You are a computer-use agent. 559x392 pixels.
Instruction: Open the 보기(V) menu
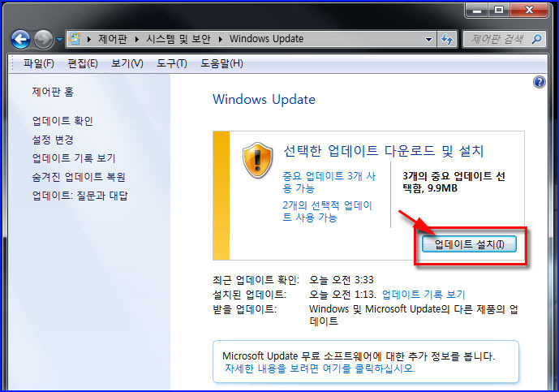click(x=127, y=63)
